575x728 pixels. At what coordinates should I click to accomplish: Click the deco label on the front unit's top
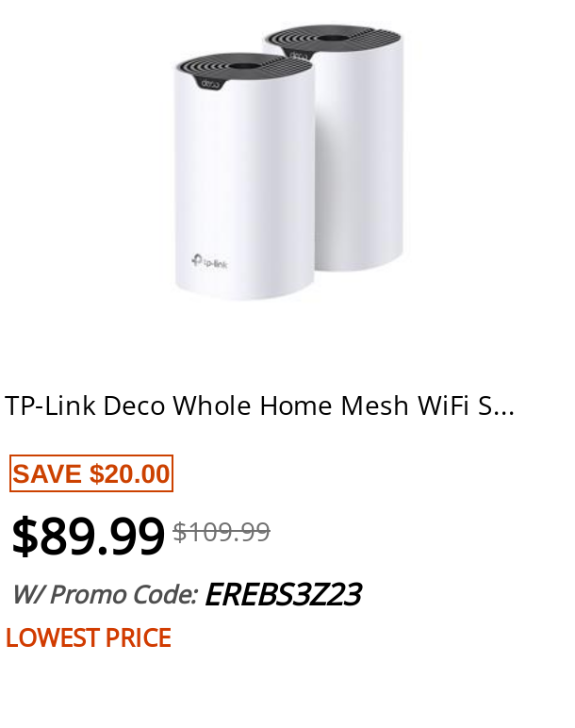coord(210,84)
